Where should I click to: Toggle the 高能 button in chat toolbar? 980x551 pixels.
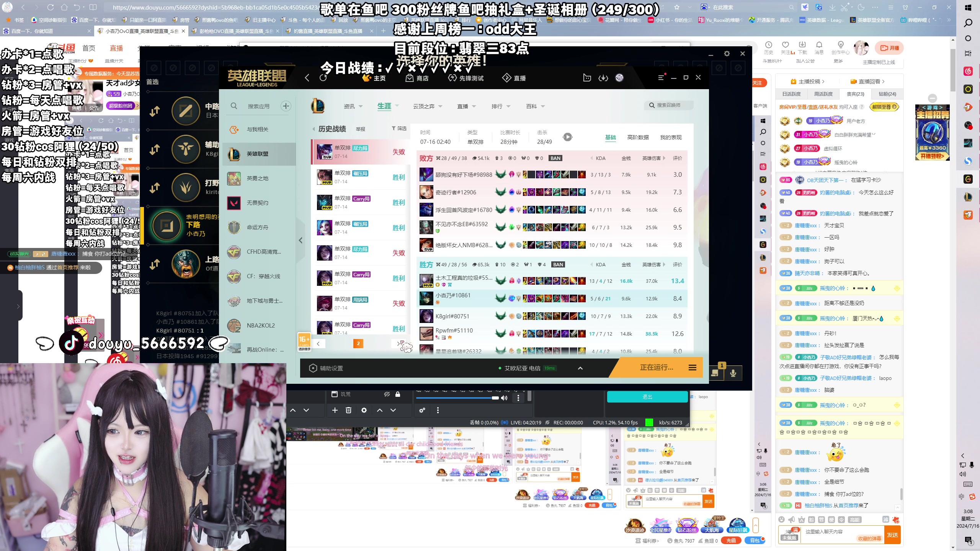point(855,520)
